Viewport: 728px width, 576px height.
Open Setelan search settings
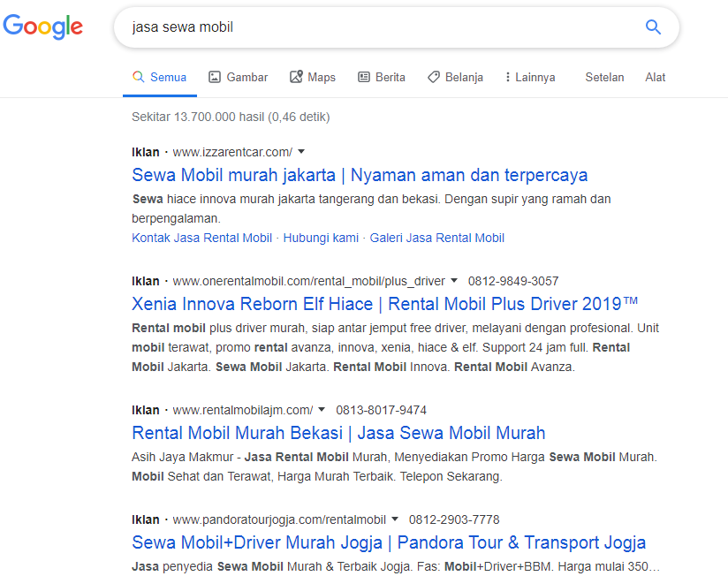tap(604, 77)
